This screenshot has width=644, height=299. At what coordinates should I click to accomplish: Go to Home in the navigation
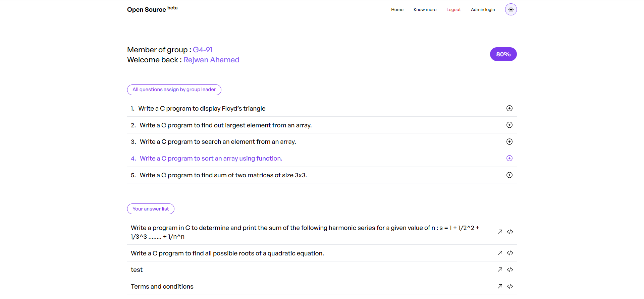(397, 9)
